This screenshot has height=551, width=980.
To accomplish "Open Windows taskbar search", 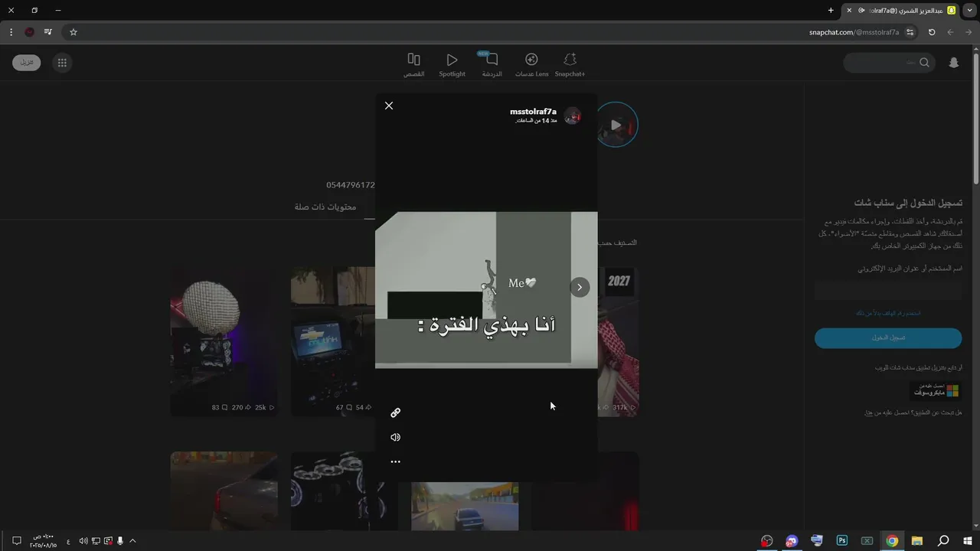I will coord(943,541).
